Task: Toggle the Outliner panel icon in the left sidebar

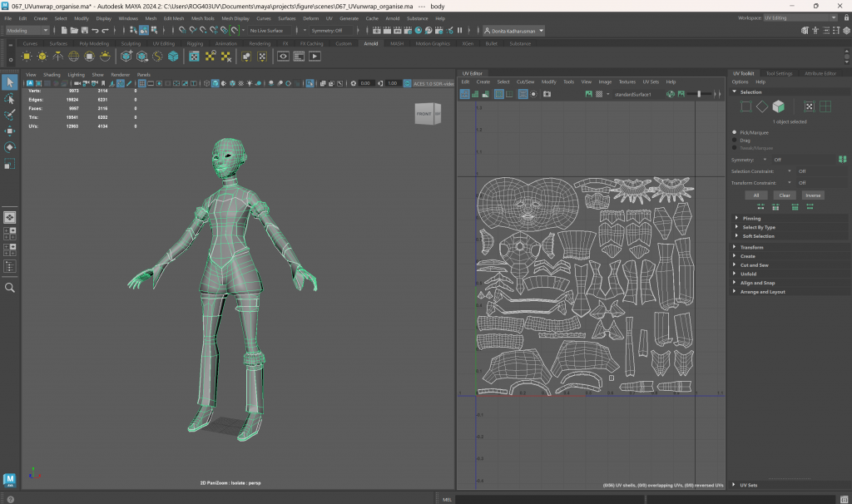Action: [9, 266]
